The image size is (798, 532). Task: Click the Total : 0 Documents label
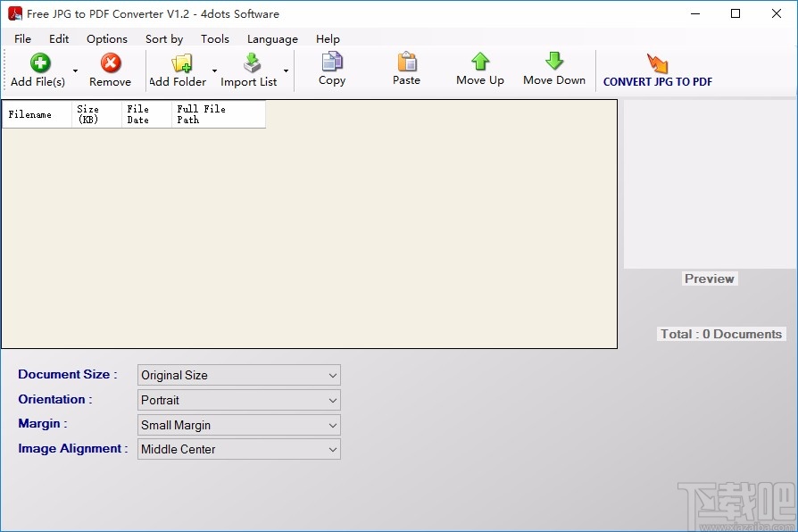click(x=721, y=334)
